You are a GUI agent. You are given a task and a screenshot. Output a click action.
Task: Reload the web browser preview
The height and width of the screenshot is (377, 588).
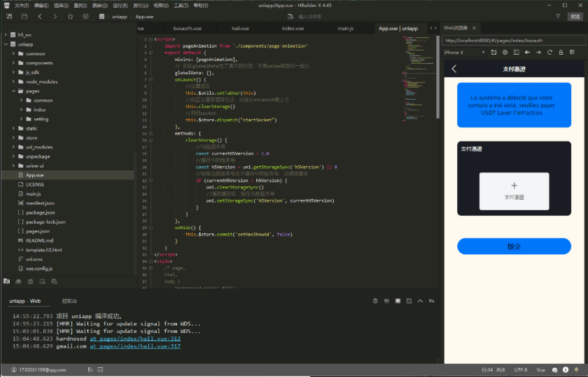549,52
